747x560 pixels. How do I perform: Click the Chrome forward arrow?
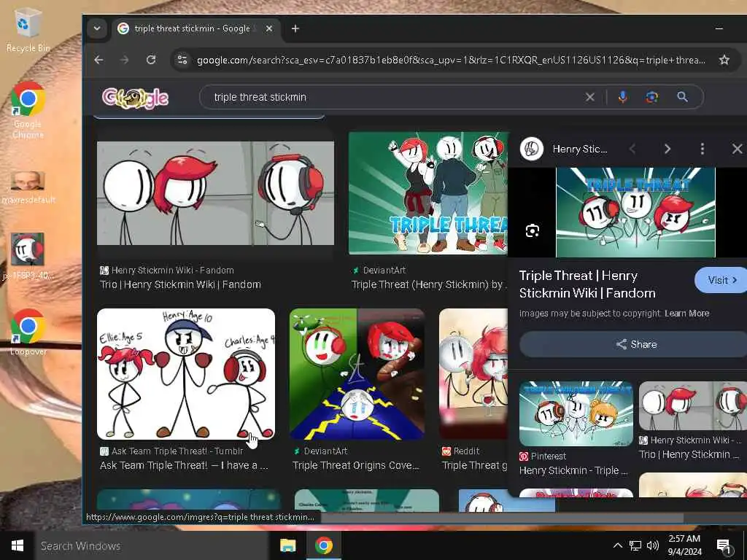pos(124,60)
